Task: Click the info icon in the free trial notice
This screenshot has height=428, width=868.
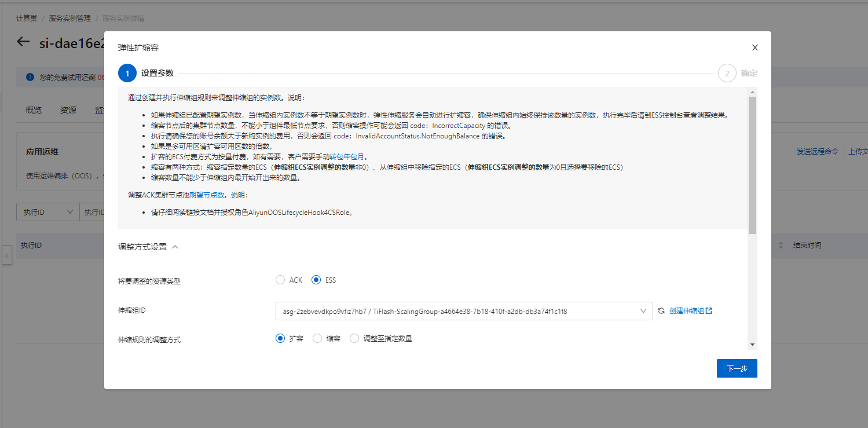Action: pyautogui.click(x=30, y=77)
